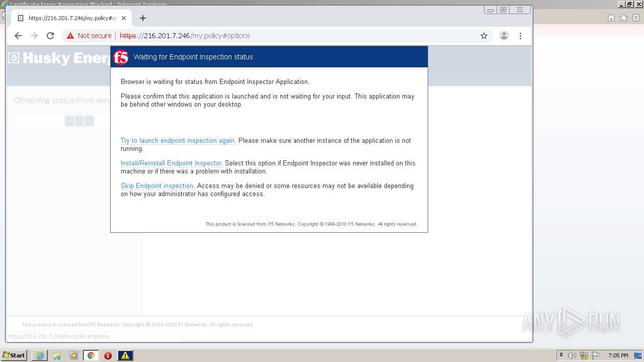
Task: Click Skip Endpoint inspection link
Action: [x=157, y=186]
